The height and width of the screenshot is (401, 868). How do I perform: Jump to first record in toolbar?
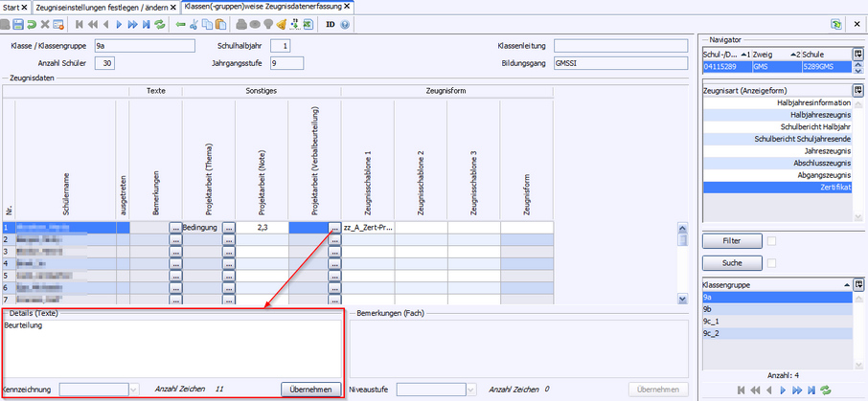coord(80,23)
